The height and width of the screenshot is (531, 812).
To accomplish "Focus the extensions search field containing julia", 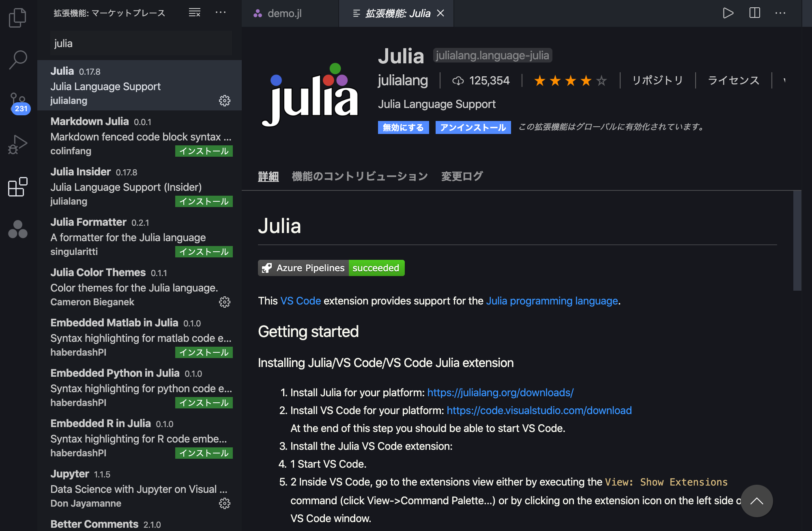I will click(x=141, y=43).
